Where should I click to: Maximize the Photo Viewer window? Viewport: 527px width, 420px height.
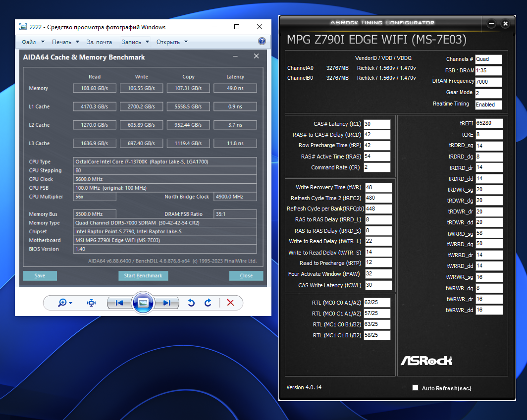coord(237,27)
